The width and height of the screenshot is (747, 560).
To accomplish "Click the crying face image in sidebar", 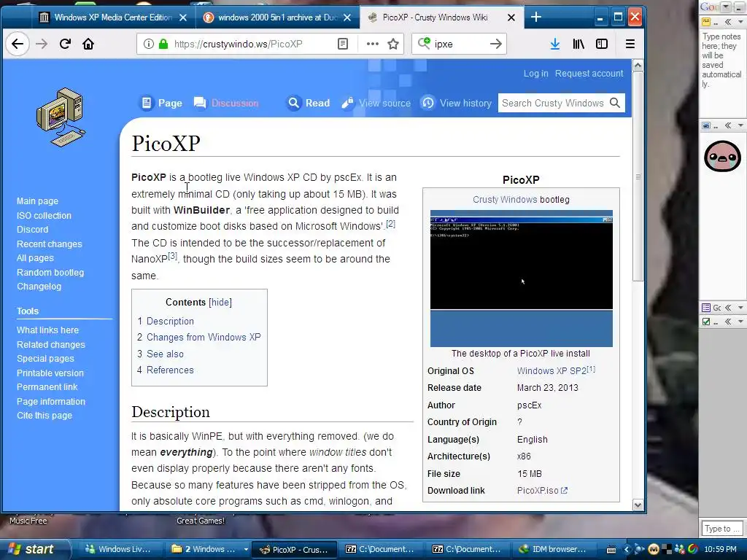I will pyautogui.click(x=722, y=156).
